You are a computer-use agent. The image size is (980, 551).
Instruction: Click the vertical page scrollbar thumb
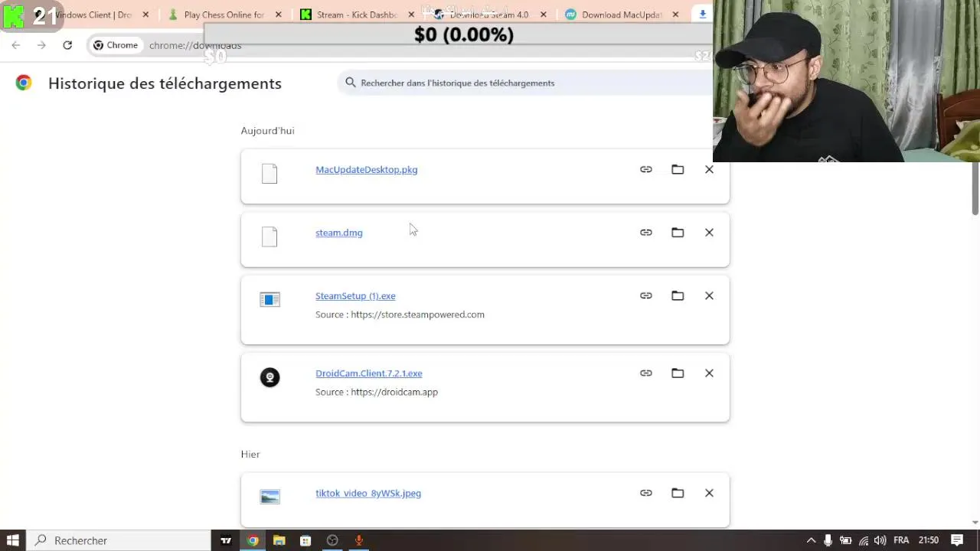975,189
